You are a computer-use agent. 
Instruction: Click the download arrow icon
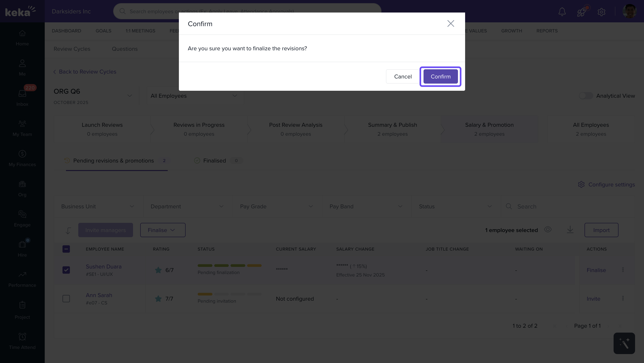(x=570, y=230)
